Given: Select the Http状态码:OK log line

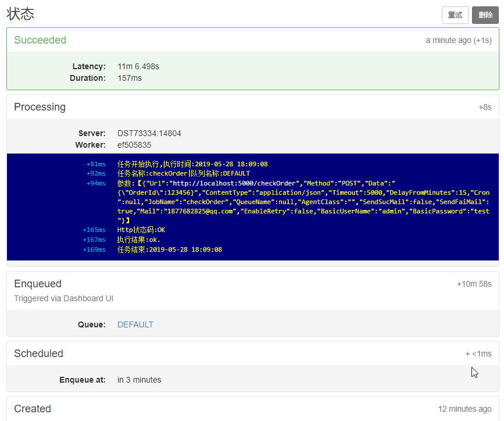Looking at the screenshot, I should tap(136, 230).
